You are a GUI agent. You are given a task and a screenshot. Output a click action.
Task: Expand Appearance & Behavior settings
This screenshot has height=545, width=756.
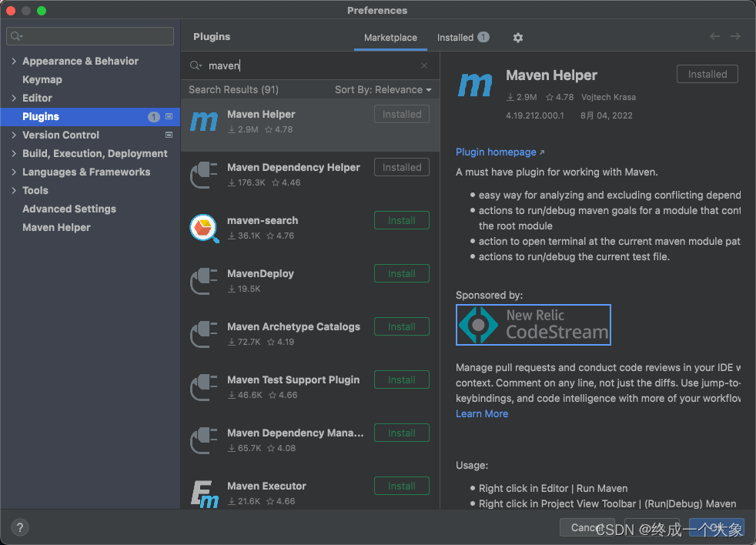point(14,61)
